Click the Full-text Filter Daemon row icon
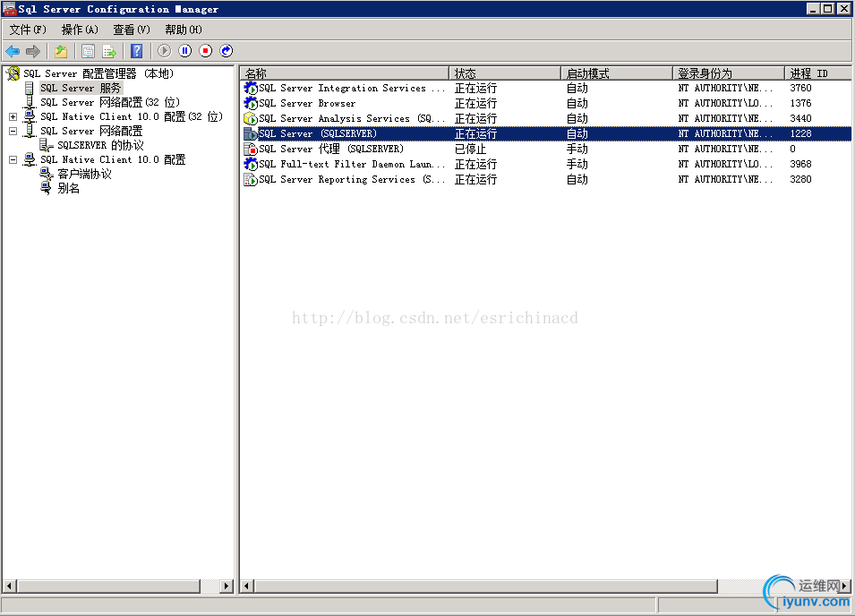 point(251,164)
